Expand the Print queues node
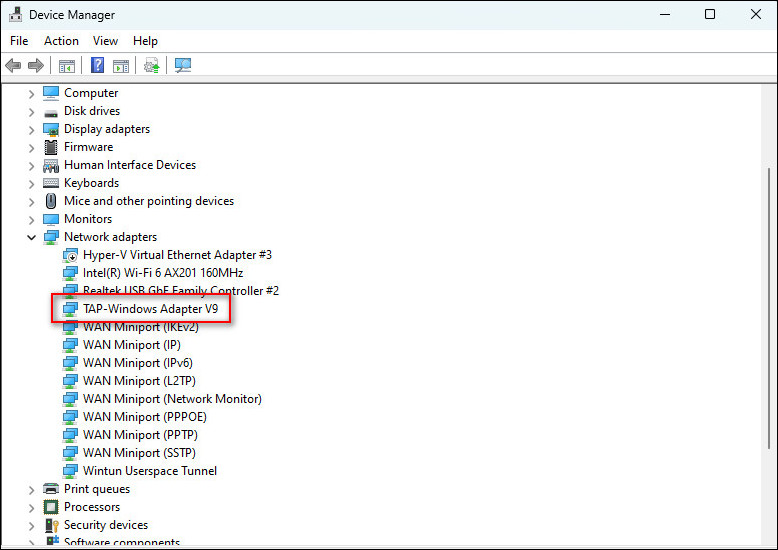 [32, 489]
